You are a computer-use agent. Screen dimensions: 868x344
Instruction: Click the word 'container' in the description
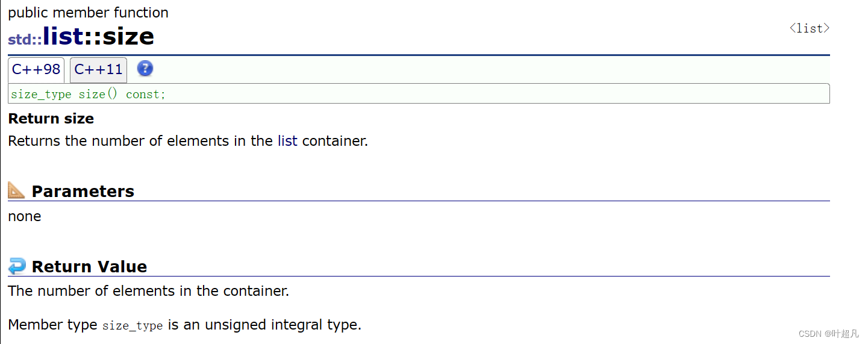pyautogui.click(x=334, y=141)
